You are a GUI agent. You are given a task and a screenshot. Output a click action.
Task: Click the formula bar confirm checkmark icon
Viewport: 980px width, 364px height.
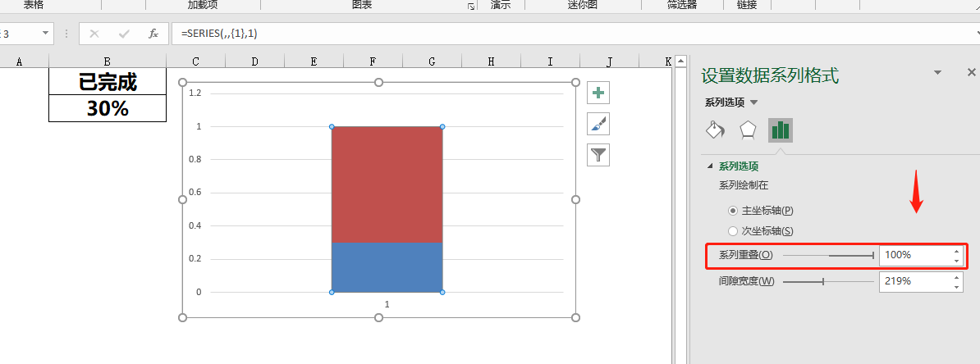point(124,34)
